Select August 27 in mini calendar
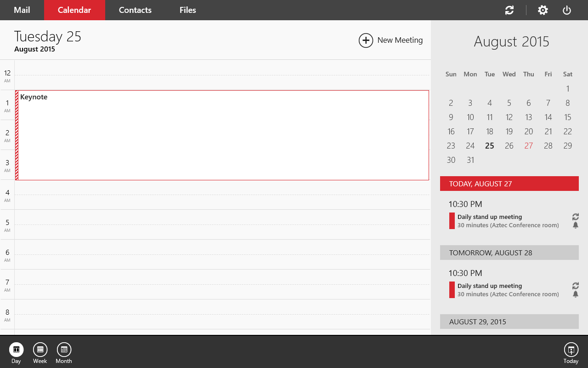 pos(528,146)
